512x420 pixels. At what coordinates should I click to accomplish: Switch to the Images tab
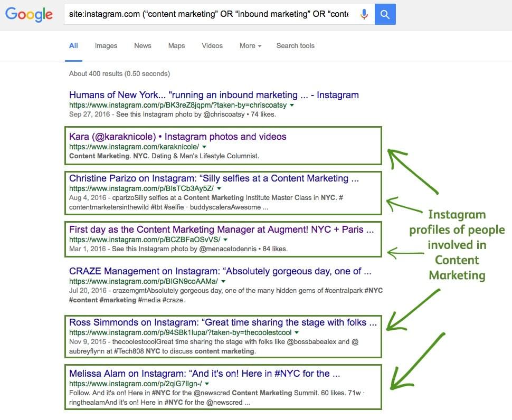click(x=106, y=46)
